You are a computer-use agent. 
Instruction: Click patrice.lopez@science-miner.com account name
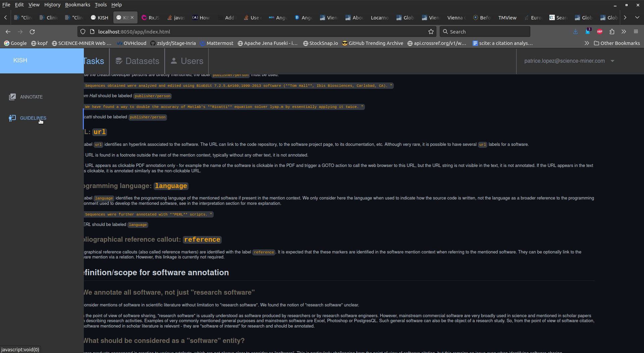(565, 61)
